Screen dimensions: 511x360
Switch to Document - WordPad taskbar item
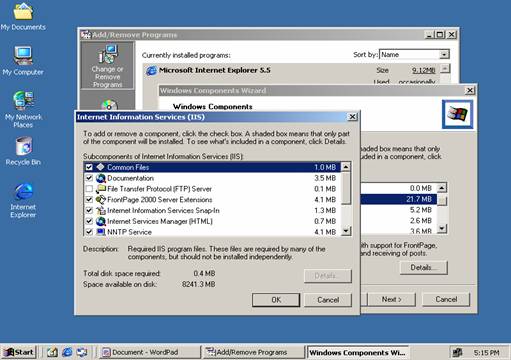150,352
